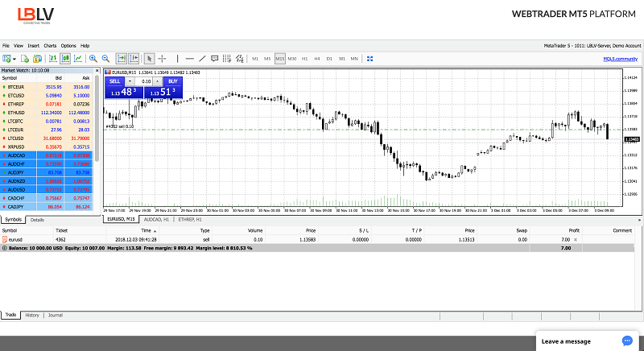Select the crosshair tool
This screenshot has width=644, height=351.
click(163, 59)
